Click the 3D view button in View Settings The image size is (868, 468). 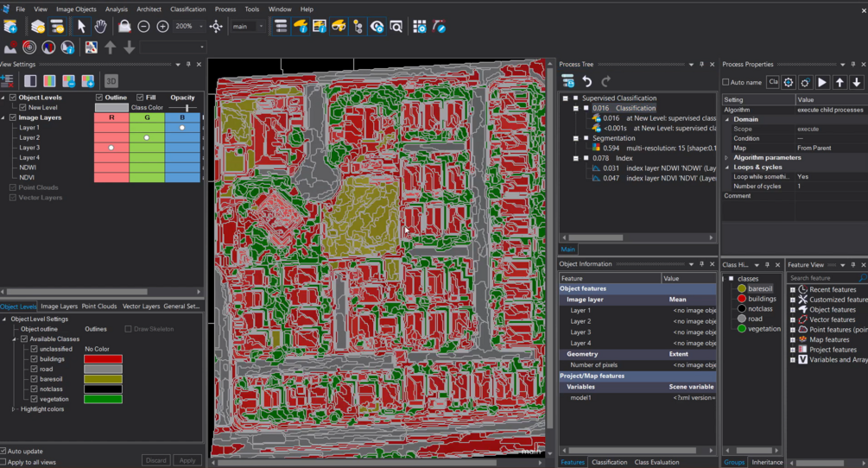pyautogui.click(x=111, y=81)
